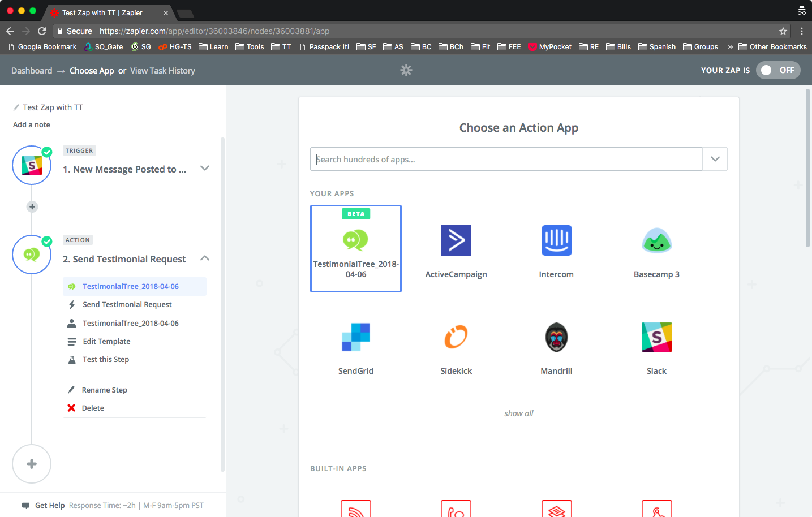Choose the ActiveCampaign app icon

(x=456, y=240)
